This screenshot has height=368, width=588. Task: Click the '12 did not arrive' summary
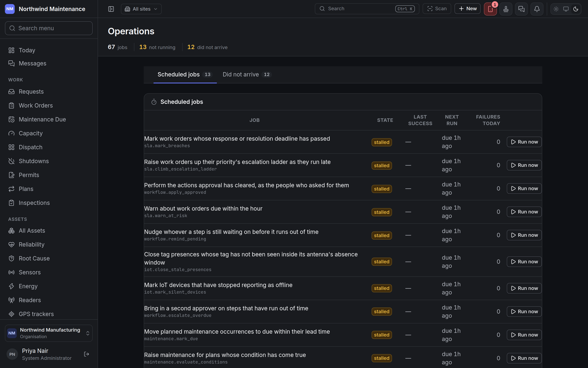[x=207, y=47]
